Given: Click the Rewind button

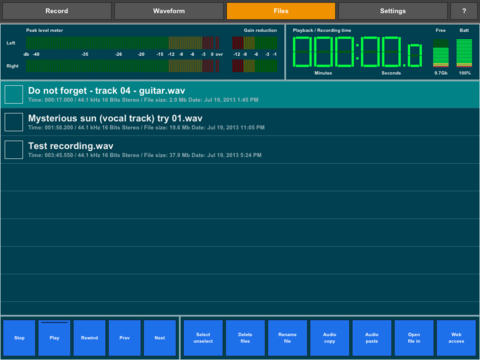Looking at the screenshot, I should [89, 338].
